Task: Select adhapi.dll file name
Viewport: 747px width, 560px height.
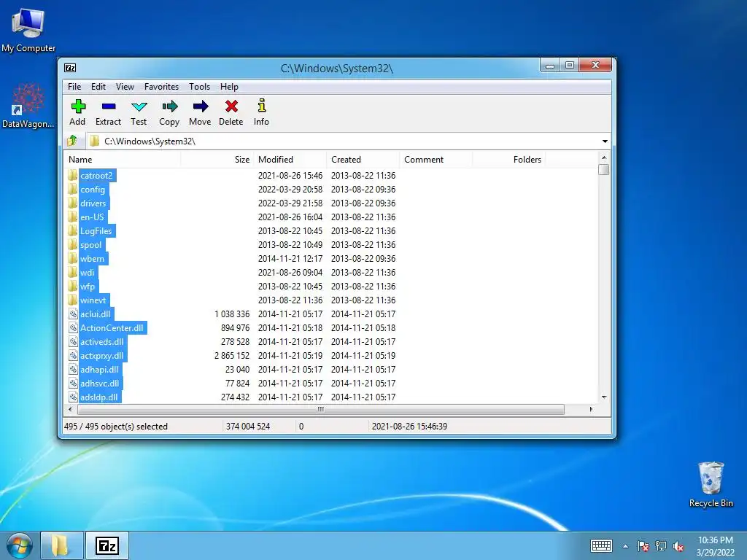Action: (99, 369)
